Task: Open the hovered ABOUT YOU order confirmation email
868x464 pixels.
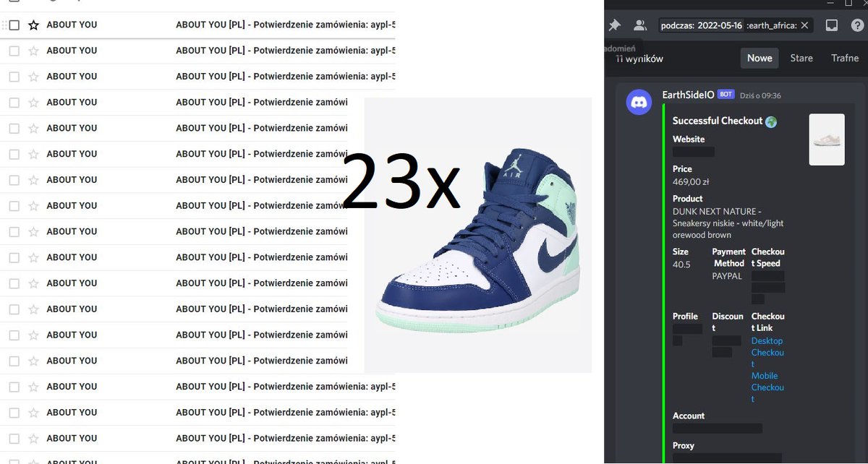Action: tap(197, 25)
